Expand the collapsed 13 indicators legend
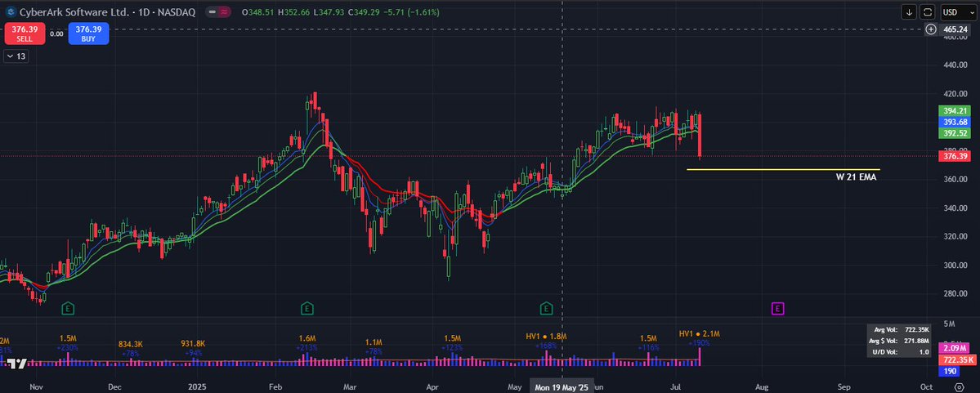 click(16, 56)
